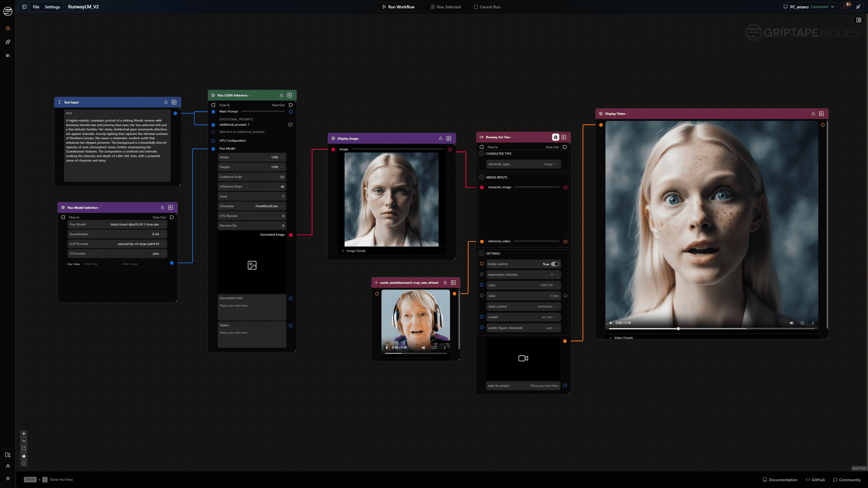Open the Settings menu
The height and width of the screenshot is (488, 868).
(52, 6)
